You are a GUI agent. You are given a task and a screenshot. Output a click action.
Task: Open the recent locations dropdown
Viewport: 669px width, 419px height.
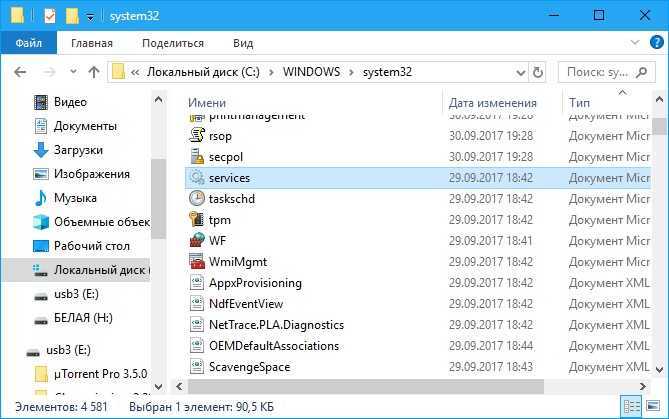[x=73, y=72]
